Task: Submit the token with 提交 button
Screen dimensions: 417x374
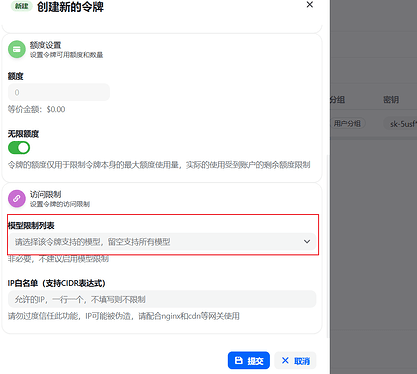Action: 249,360
